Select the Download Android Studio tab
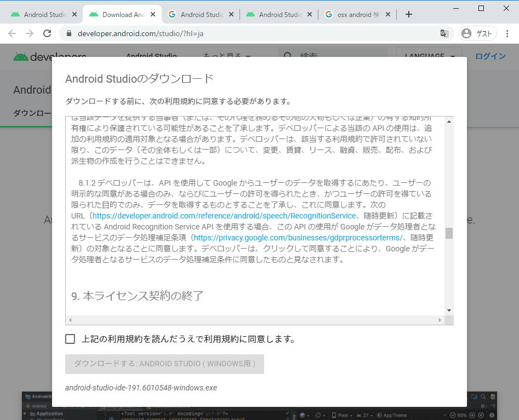The width and height of the screenshot is (519, 420). pyautogui.click(x=118, y=15)
